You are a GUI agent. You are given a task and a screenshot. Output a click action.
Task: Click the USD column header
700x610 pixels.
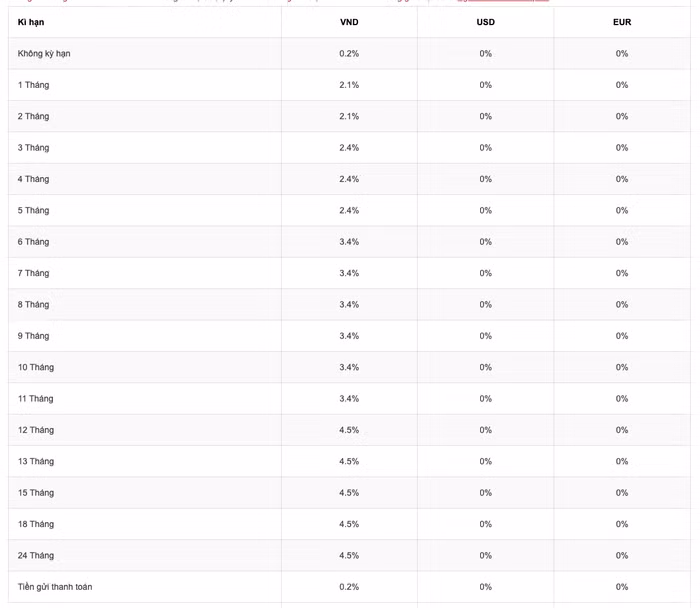pos(485,22)
